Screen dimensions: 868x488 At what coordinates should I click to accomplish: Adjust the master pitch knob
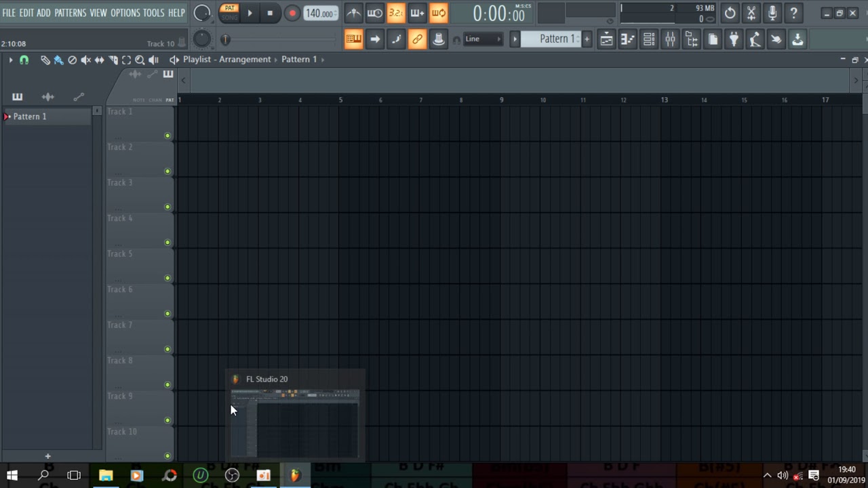pos(202,39)
